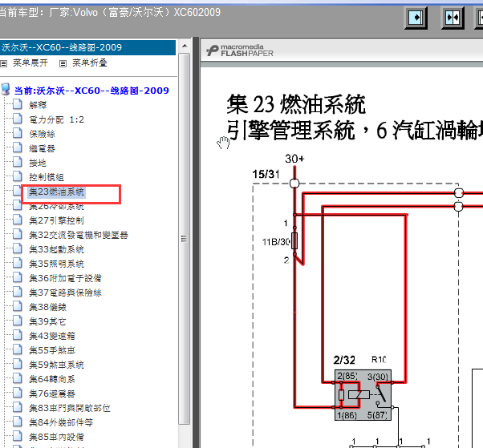Click the document icon next to 解釋
Viewport: 483px width, 448px height.
click(18, 104)
